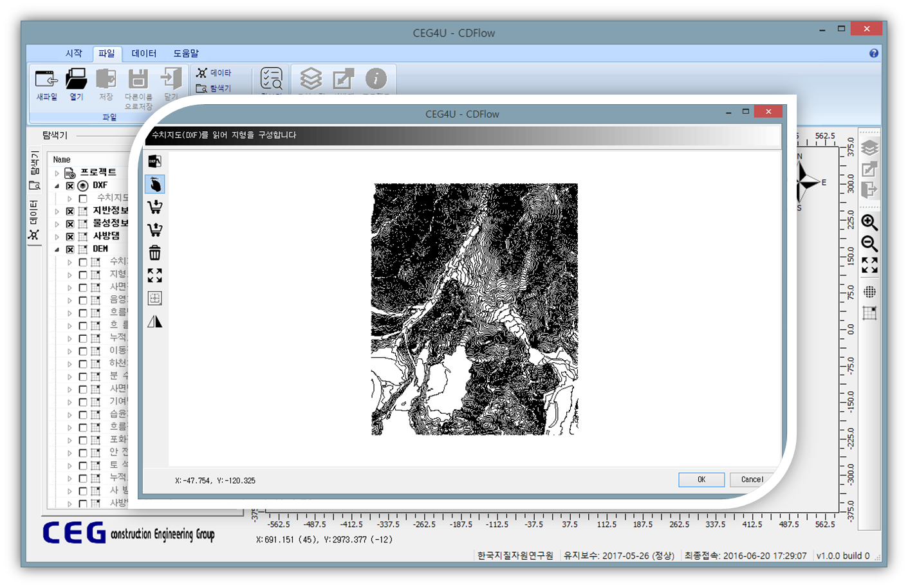Screen dimensions: 908x588
Task: Open the 데이터 ribbon tab
Action: tap(144, 53)
